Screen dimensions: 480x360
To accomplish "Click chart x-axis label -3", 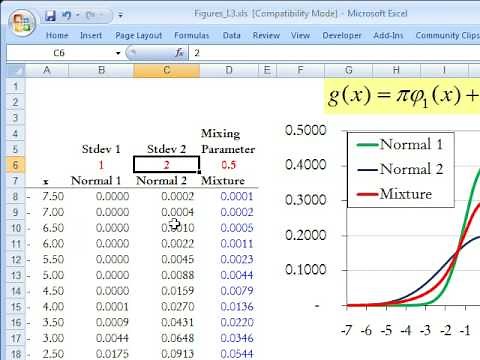I will click(425, 330).
